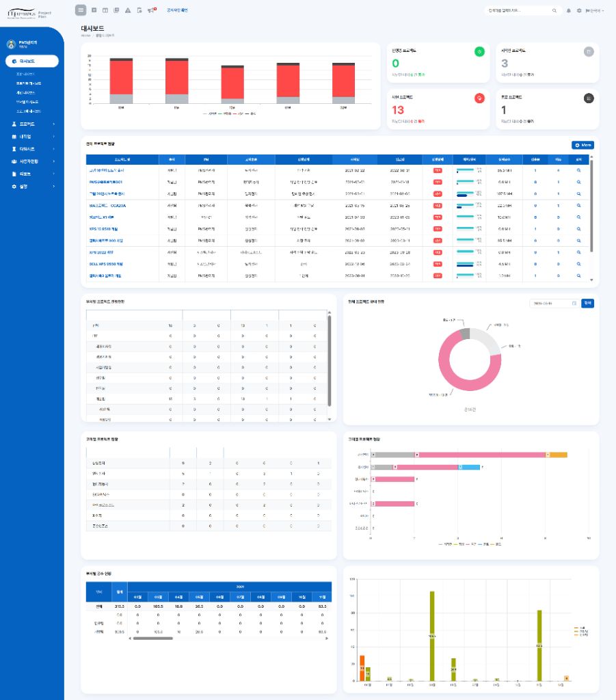The height and width of the screenshot is (700, 616).
Task: Click magnifier icon in PMS구축프로젝트001 row
Action: pyautogui.click(x=578, y=182)
